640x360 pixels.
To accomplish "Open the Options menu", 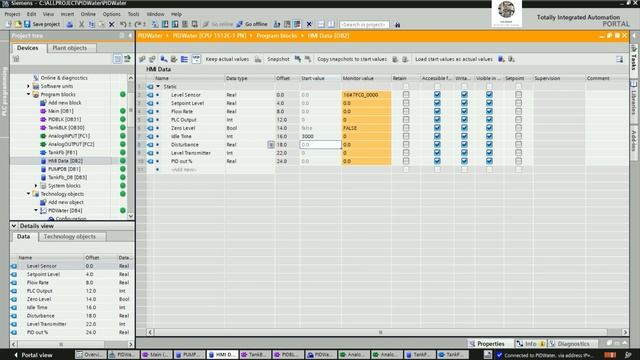I will 111,14.
